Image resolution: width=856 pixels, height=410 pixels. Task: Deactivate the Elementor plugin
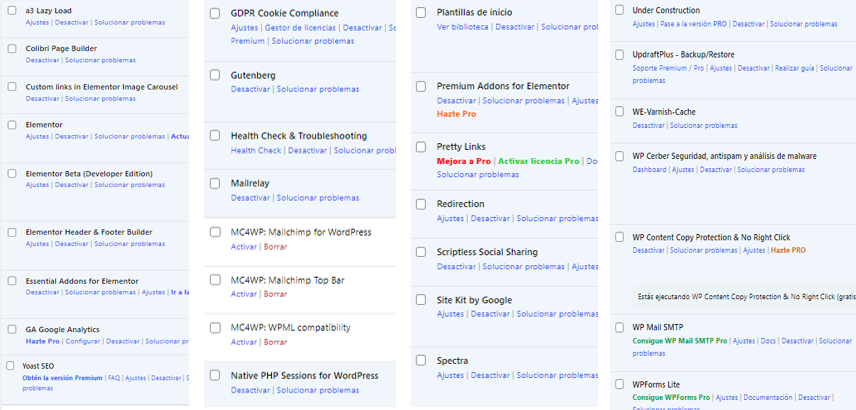pos(72,136)
